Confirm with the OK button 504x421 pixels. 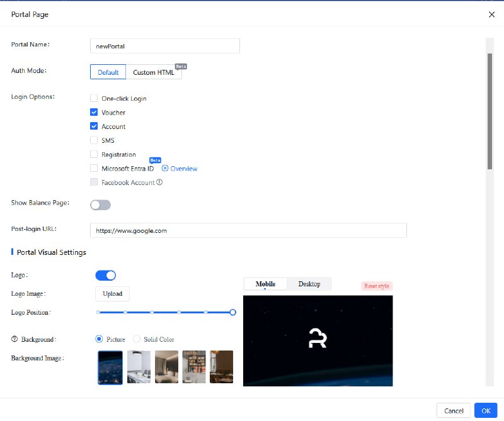point(486,411)
